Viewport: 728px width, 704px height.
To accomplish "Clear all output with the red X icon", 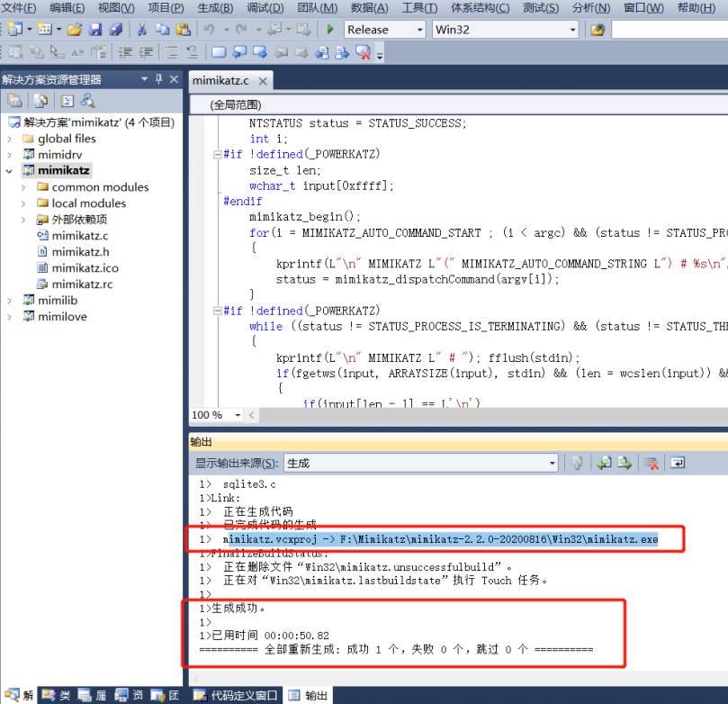I will (652, 463).
